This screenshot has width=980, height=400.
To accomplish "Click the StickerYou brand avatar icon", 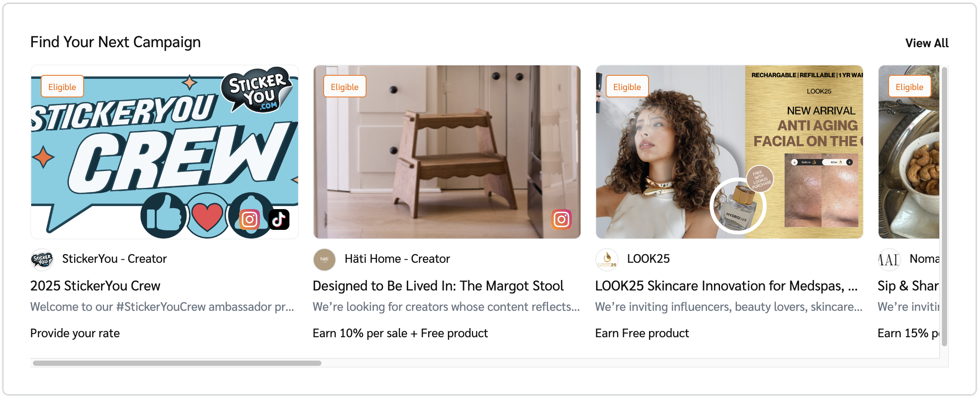I will pyautogui.click(x=42, y=259).
